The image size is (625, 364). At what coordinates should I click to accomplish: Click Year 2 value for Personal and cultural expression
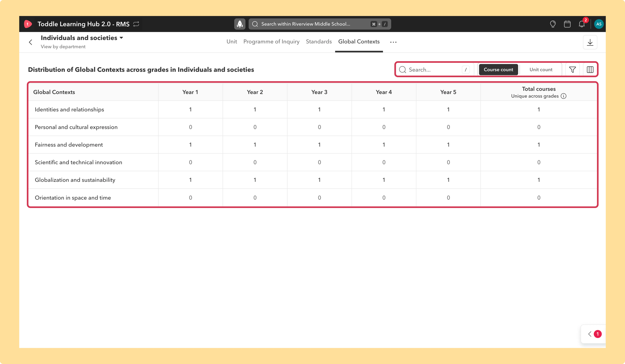[x=255, y=127]
